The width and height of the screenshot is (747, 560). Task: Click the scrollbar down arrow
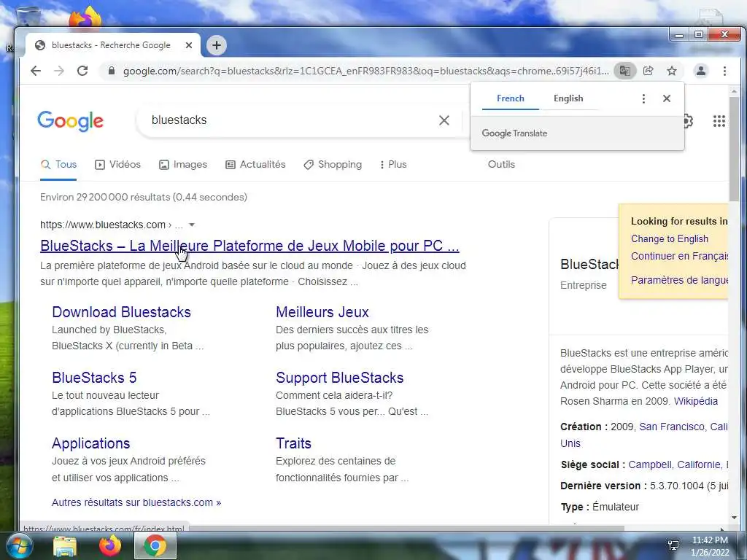point(734,518)
